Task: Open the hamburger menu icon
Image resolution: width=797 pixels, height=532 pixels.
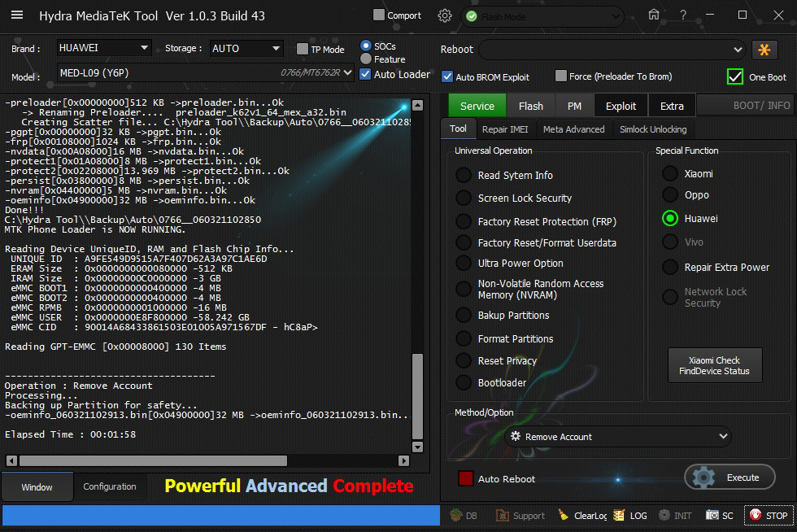Action: (16, 15)
